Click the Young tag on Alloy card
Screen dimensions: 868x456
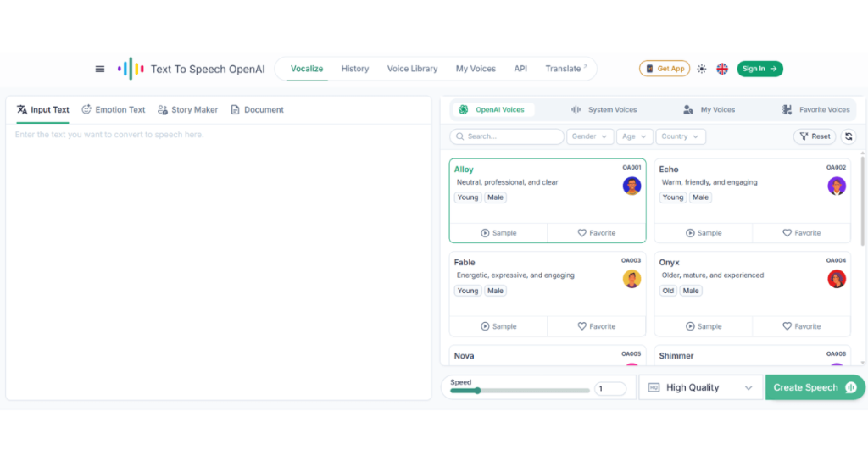pyautogui.click(x=468, y=197)
